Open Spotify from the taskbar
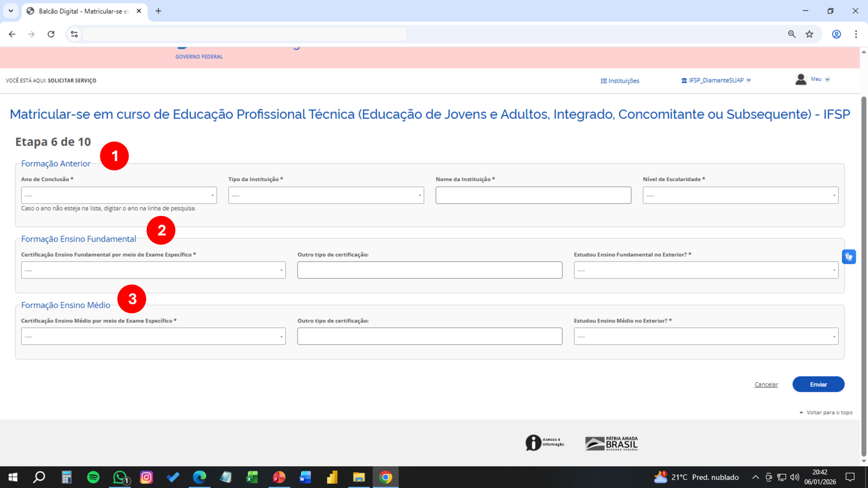This screenshot has height=488, width=868. 93,477
